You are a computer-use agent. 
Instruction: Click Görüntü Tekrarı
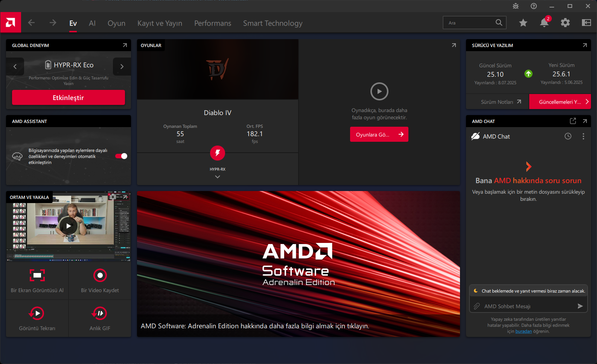pos(37,318)
